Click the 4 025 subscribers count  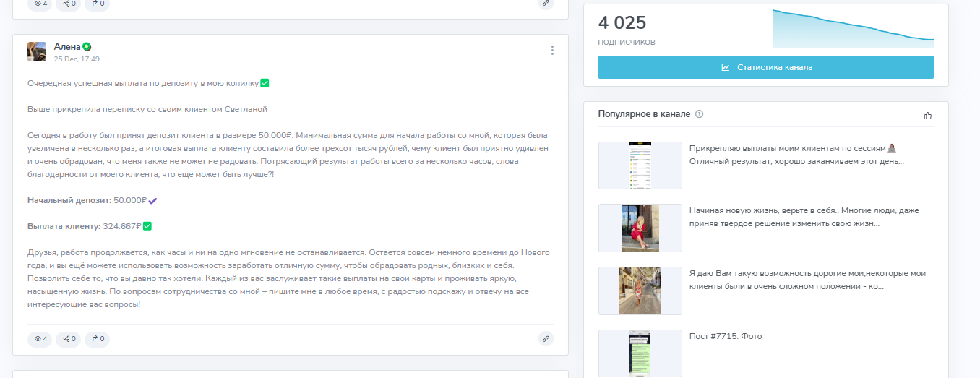[622, 23]
